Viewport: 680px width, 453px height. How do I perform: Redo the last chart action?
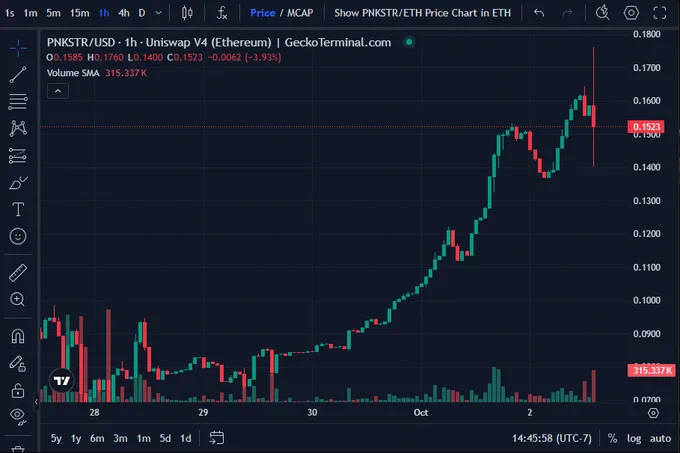[x=567, y=13]
